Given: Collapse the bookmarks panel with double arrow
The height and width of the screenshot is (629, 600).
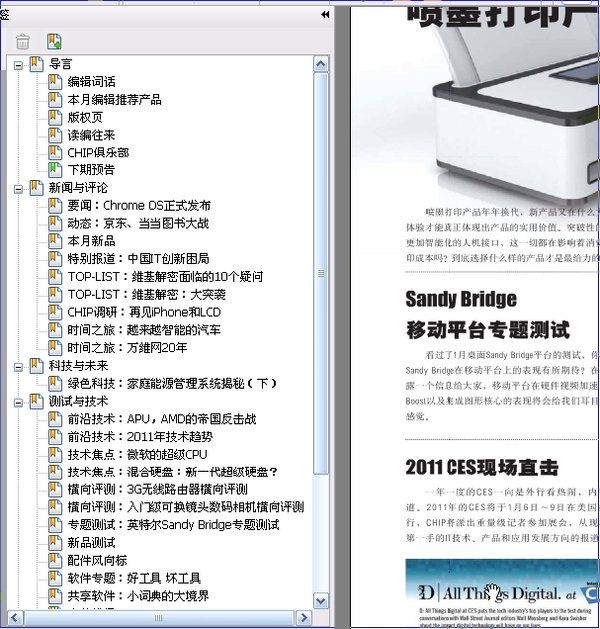Looking at the screenshot, I should [325, 15].
